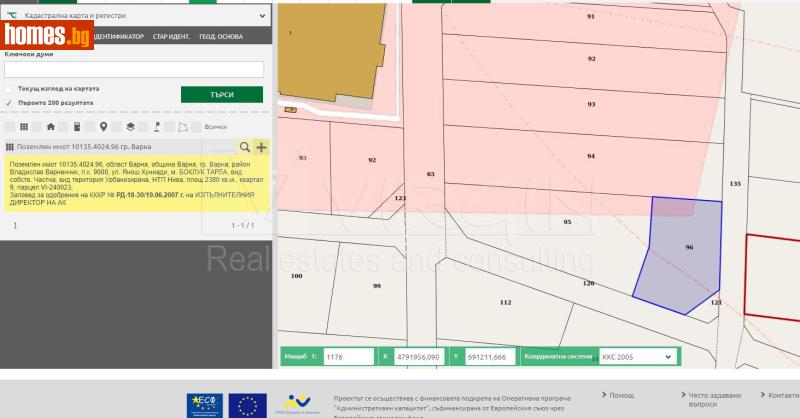The image size is (800, 418).
Task: Click the land parcel grid filter icon
Action: [24, 127]
